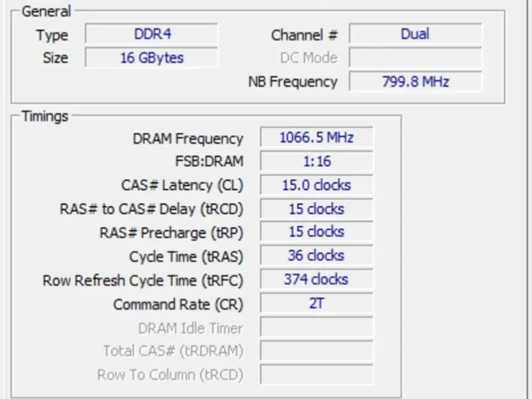Click the RAS# Precharge 15 clocks field

click(x=317, y=232)
